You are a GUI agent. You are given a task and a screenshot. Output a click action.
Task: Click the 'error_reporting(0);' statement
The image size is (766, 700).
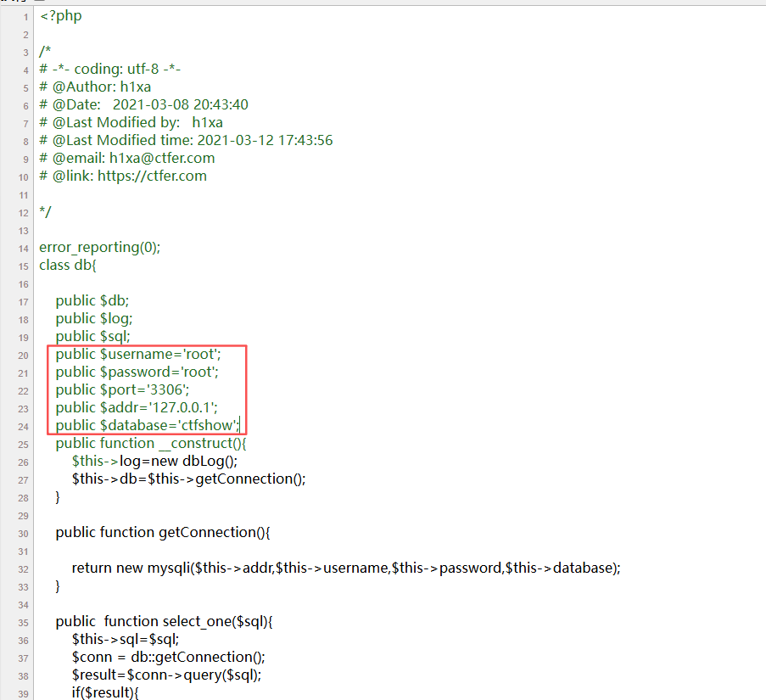point(99,248)
